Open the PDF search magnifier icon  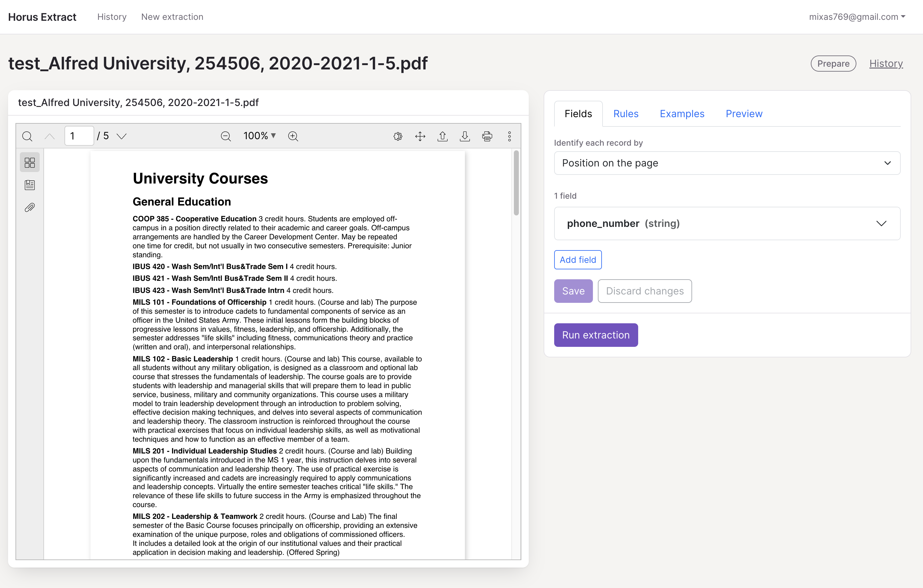click(27, 136)
